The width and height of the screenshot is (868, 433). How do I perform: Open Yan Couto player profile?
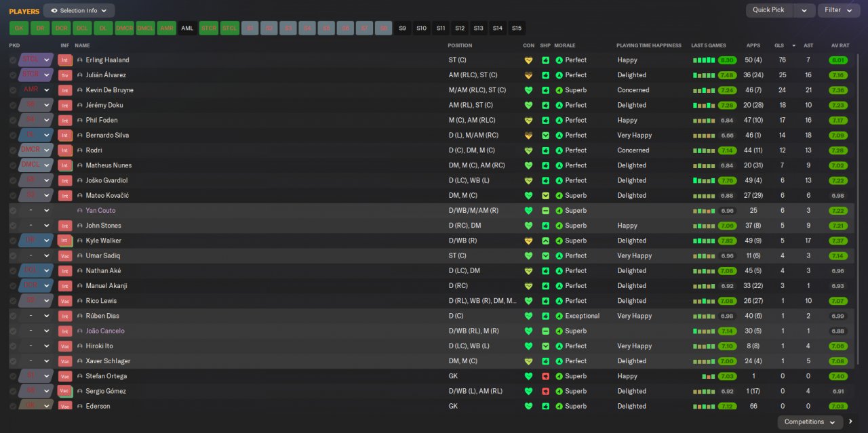point(100,211)
